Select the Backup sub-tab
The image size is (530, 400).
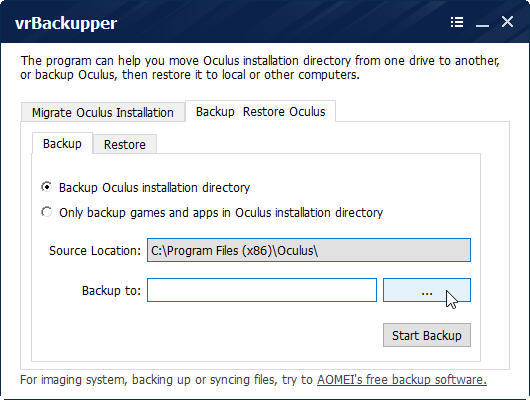(62, 144)
